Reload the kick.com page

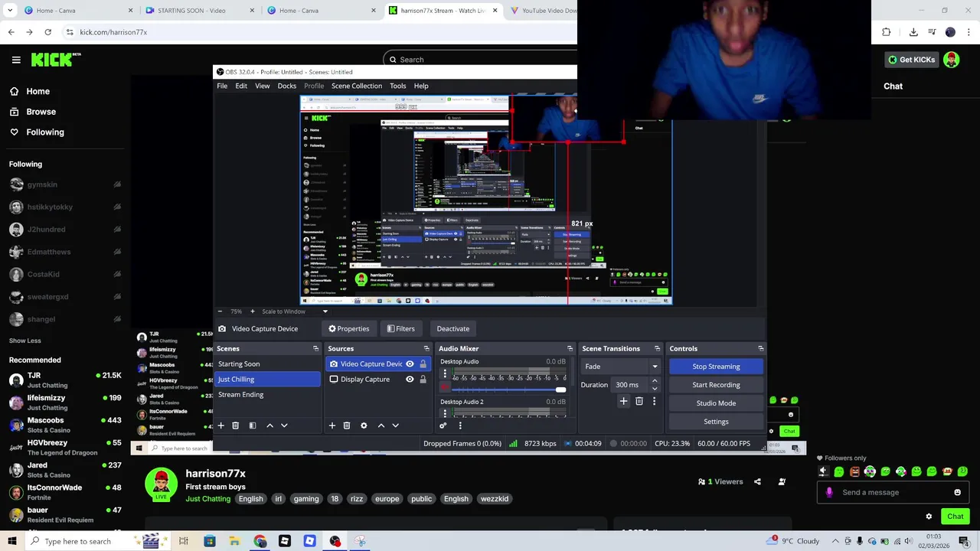pyautogui.click(x=47, y=32)
